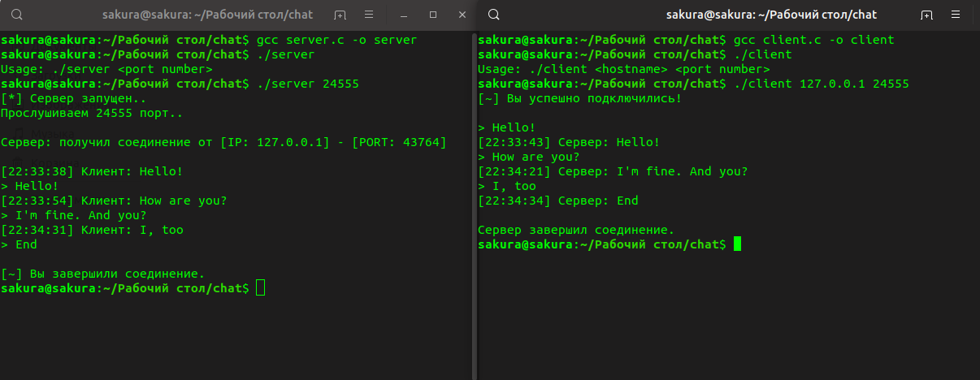Click "> I'm fine. And you?" in server window
Viewport: 980px width, 380px height.
point(74,215)
